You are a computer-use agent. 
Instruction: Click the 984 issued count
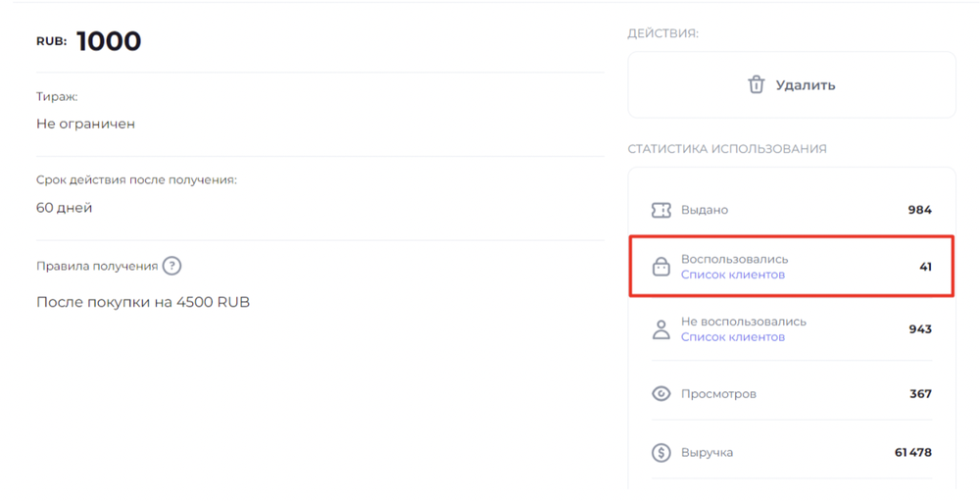(920, 210)
